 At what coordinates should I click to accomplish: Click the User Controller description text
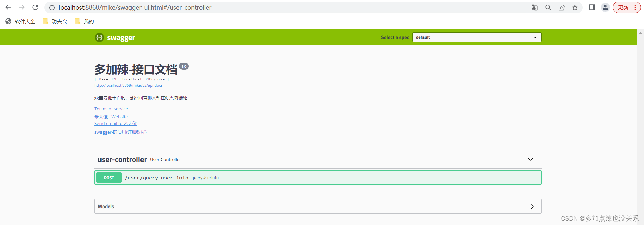click(165, 160)
